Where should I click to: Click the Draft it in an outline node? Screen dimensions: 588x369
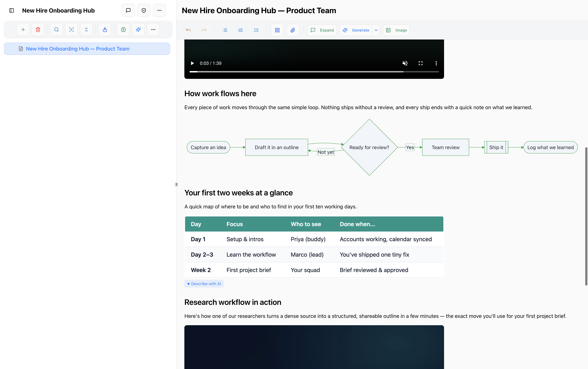pos(277,147)
